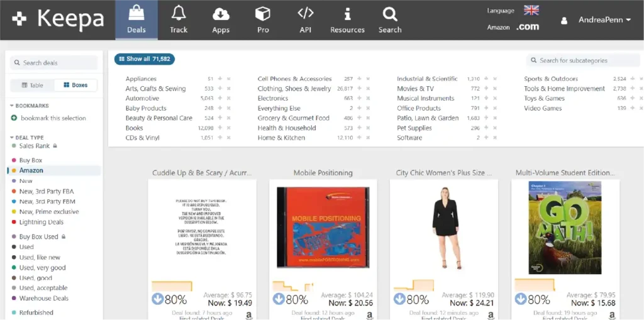Select Refurbished deal type
644x320 pixels.
(36, 312)
